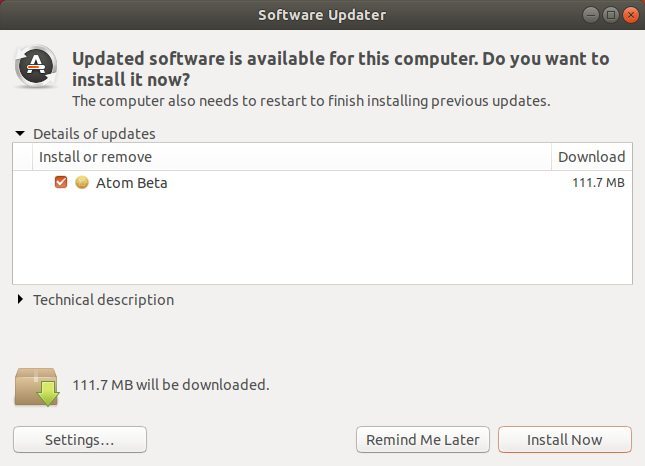Click the Technical description label text

(x=104, y=300)
